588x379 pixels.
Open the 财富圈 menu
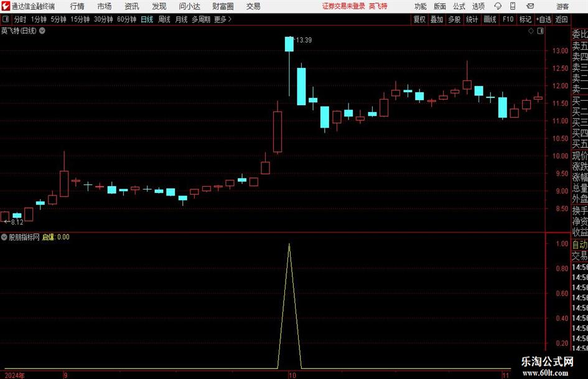(223, 6)
